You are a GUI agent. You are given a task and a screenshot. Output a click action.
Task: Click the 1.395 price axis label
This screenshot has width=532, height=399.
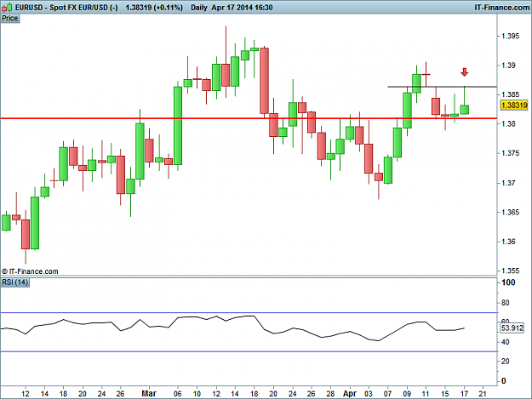pos(510,36)
